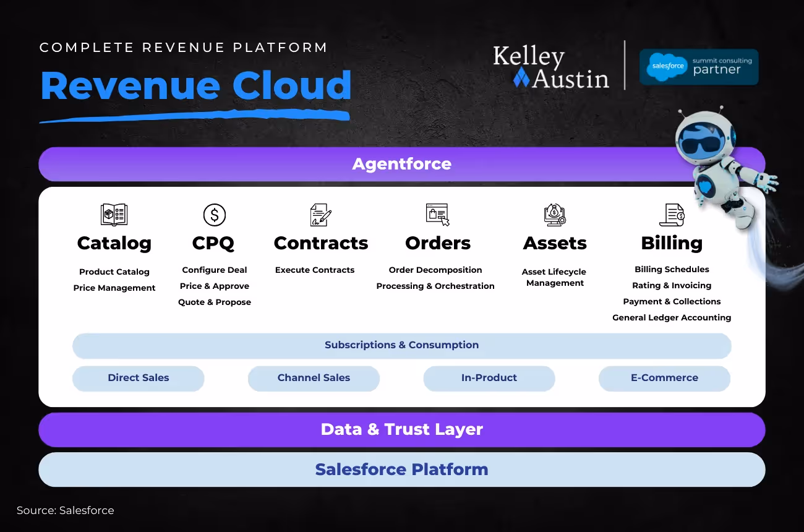804x532 pixels.
Task: Click the Order Decomposition text
Action: coord(435,270)
